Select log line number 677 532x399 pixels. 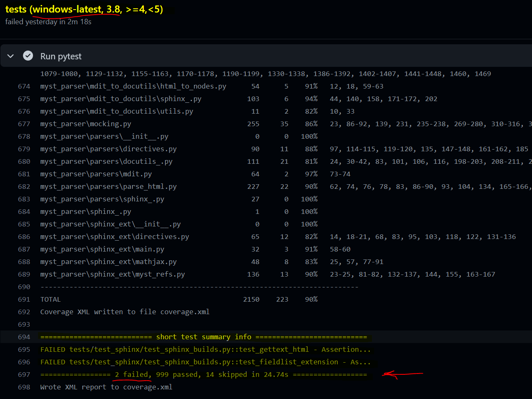pyautogui.click(x=24, y=124)
